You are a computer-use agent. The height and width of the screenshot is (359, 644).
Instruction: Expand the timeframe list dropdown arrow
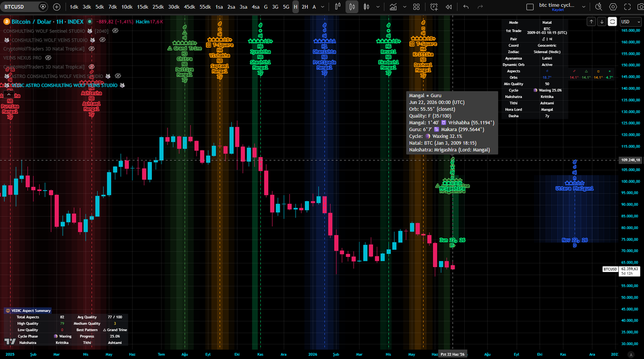click(322, 7)
